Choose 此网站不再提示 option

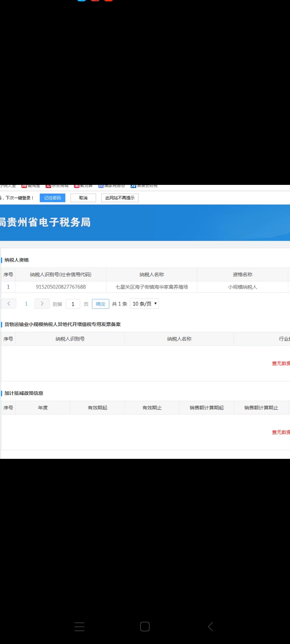(x=120, y=198)
